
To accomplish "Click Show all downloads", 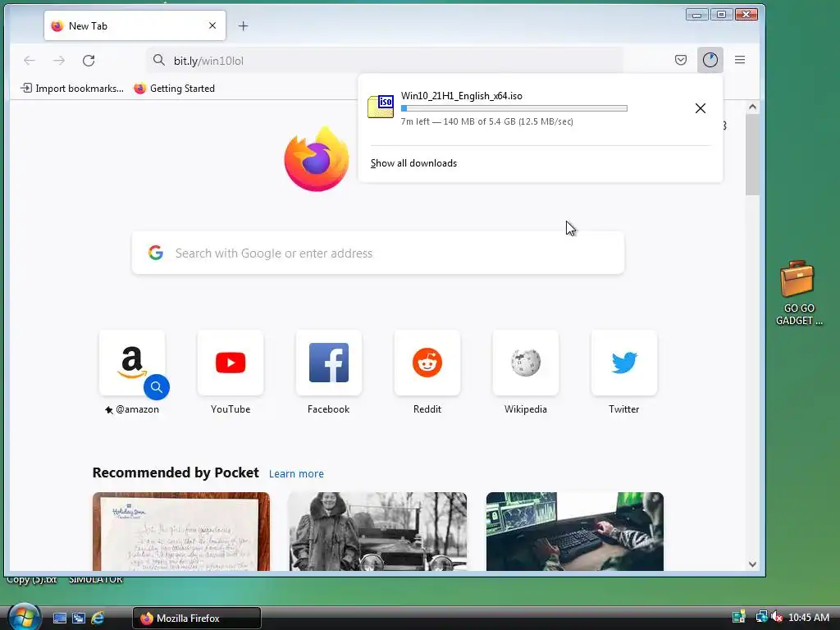I will pyautogui.click(x=413, y=163).
